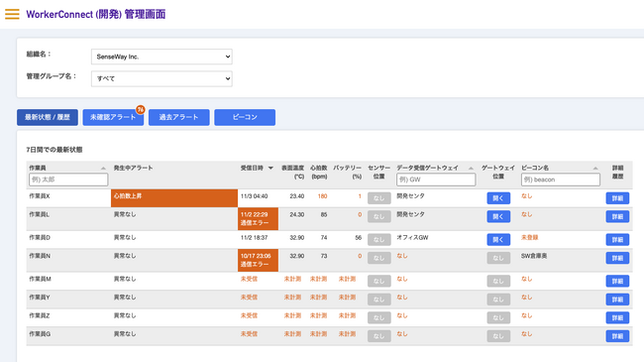This screenshot has width=644, height=362.
Task: Sort by ビーコン名 column arrow
Action: click(595, 168)
